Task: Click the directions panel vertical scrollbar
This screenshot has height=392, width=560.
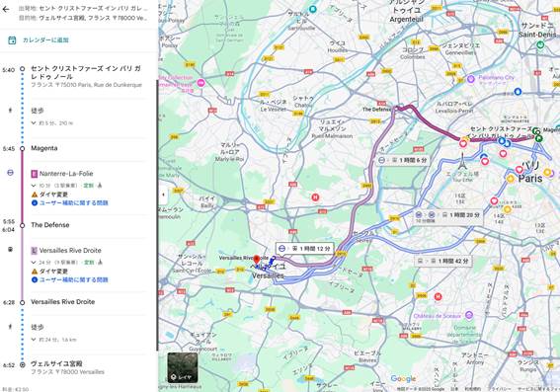Action: [157, 214]
